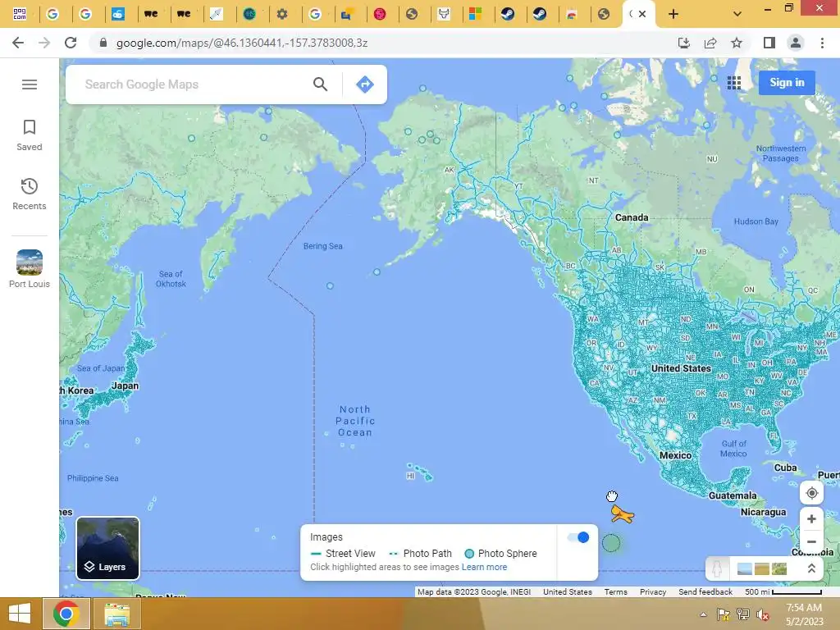Zoom out with the minus button

(811, 541)
